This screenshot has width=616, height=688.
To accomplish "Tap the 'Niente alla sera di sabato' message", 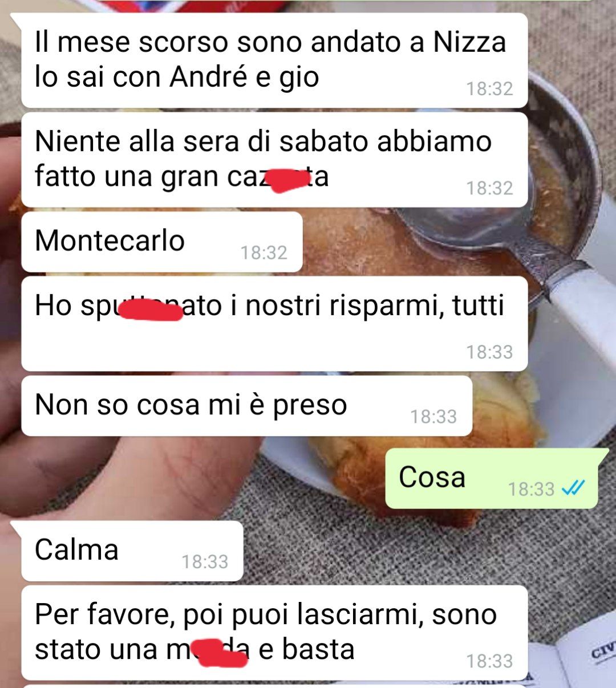I will pyautogui.click(x=274, y=160).
